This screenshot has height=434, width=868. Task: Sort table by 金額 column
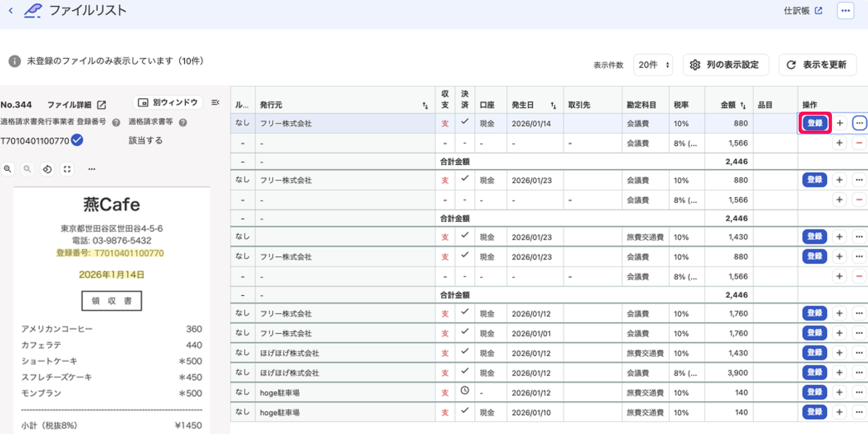point(743,105)
